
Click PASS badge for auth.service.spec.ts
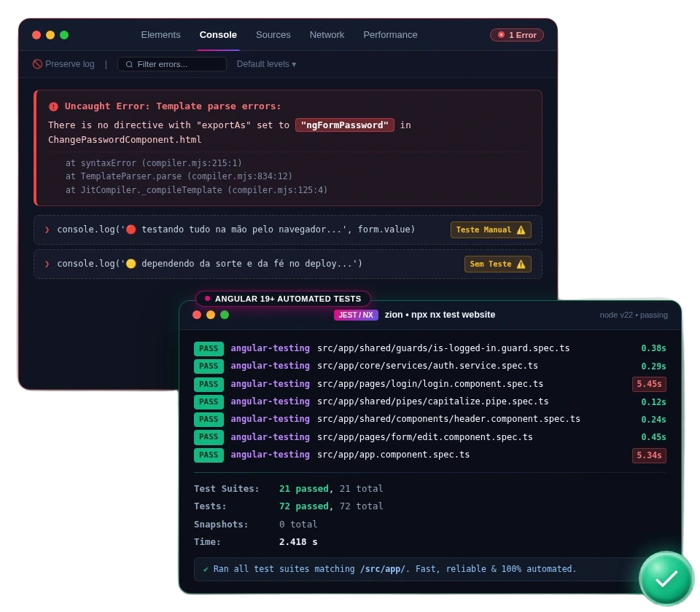(209, 366)
